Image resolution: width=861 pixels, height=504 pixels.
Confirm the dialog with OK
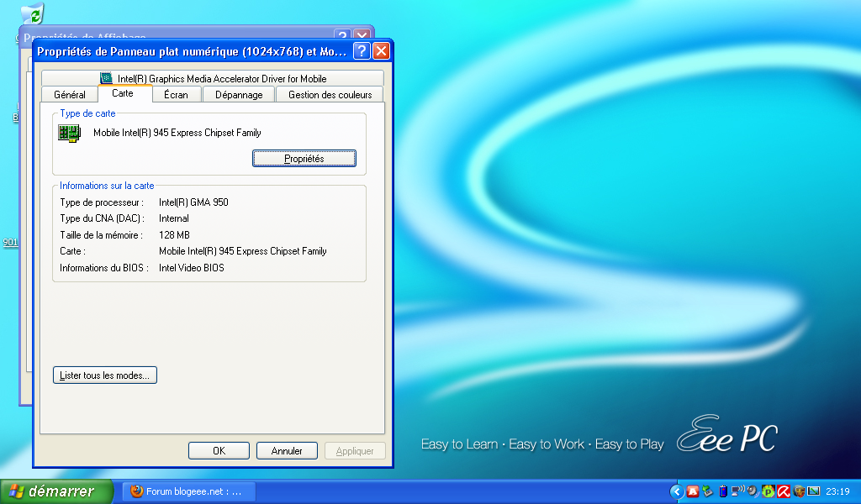click(x=219, y=451)
